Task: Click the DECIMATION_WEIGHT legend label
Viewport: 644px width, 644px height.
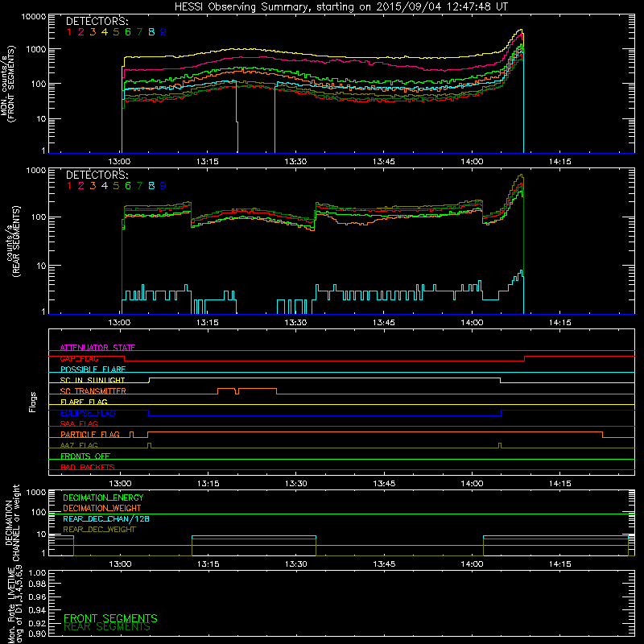Action: point(102,509)
